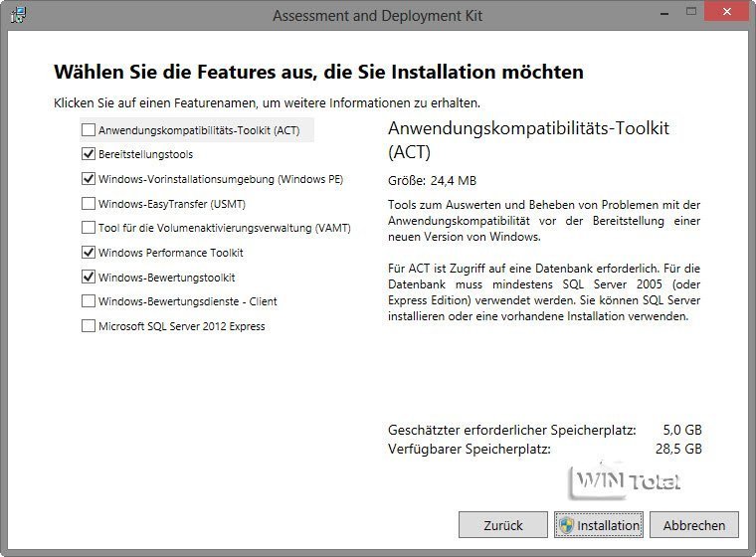756x557 pixels.
Task: Check the Volumenaktivierungsverwaltung (VAMT) checkbox
Action: click(89, 228)
